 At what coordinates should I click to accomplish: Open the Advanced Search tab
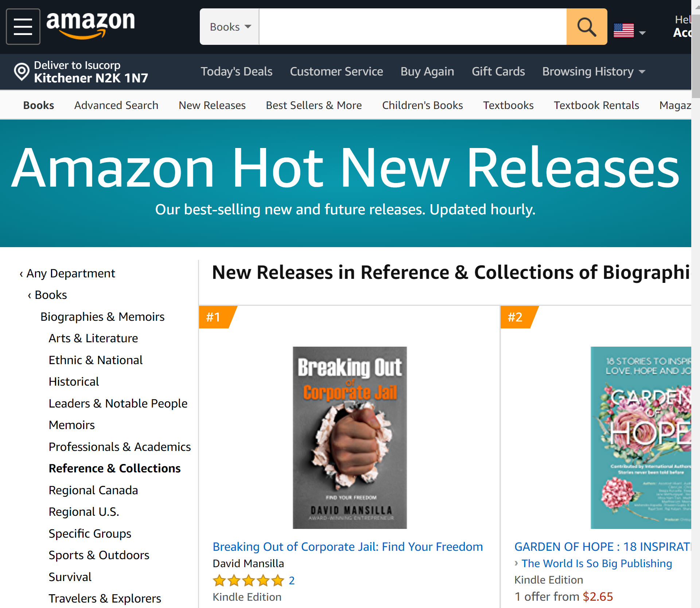(x=116, y=105)
